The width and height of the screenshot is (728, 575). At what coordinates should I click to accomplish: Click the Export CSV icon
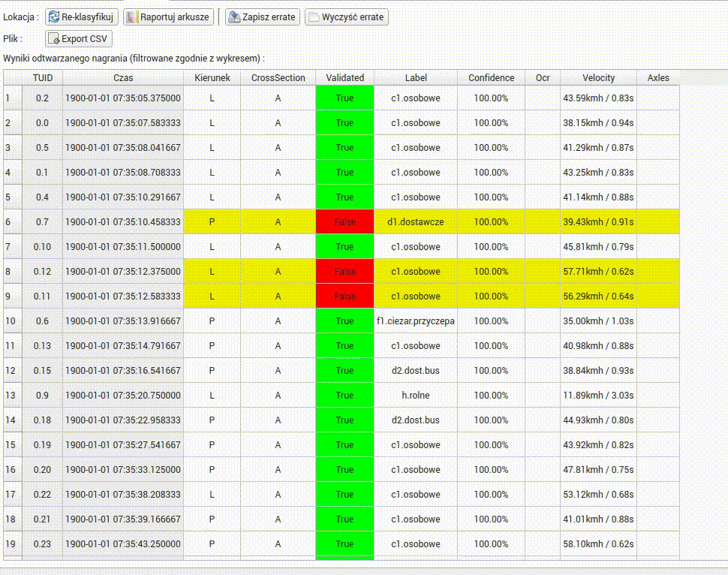pyautogui.click(x=53, y=39)
